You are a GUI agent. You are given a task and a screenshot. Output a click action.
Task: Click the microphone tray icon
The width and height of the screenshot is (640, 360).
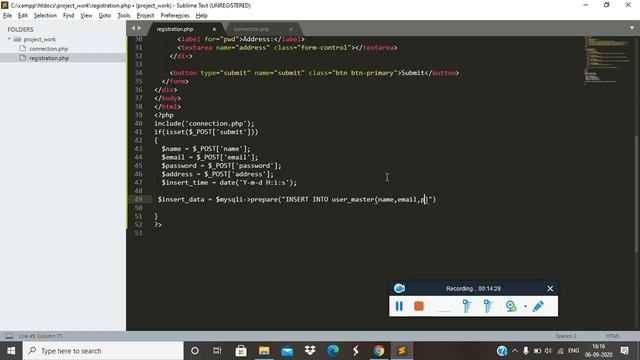(x=526, y=351)
